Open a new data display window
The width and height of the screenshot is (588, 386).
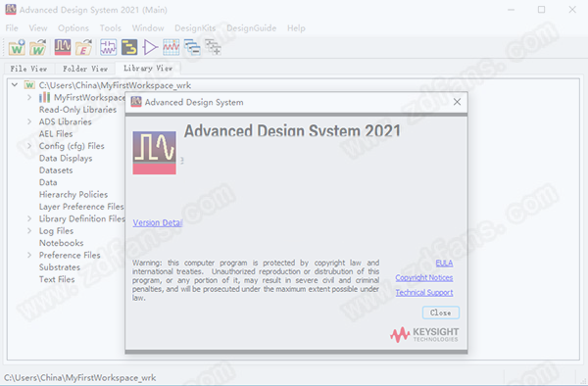[171, 47]
